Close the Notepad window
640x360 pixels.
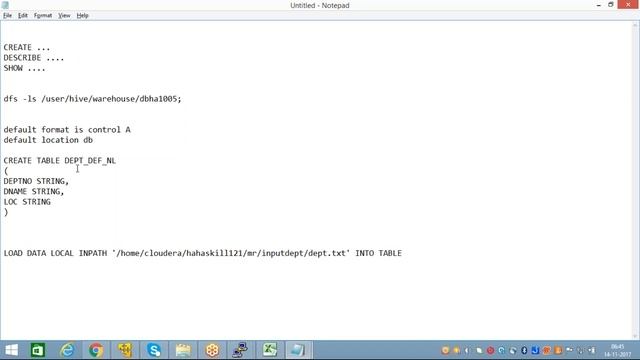628,5
